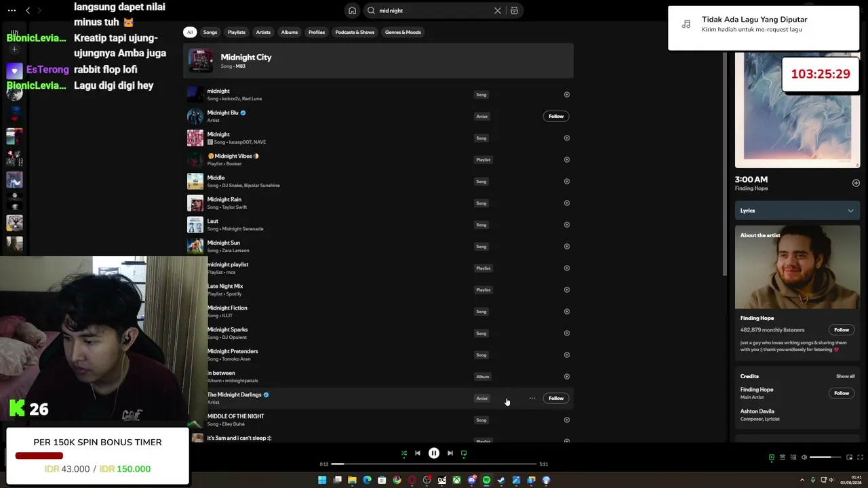Open the Xbox app on the taskbar
The width and height of the screenshot is (868, 488).
(x=456, y=480)
